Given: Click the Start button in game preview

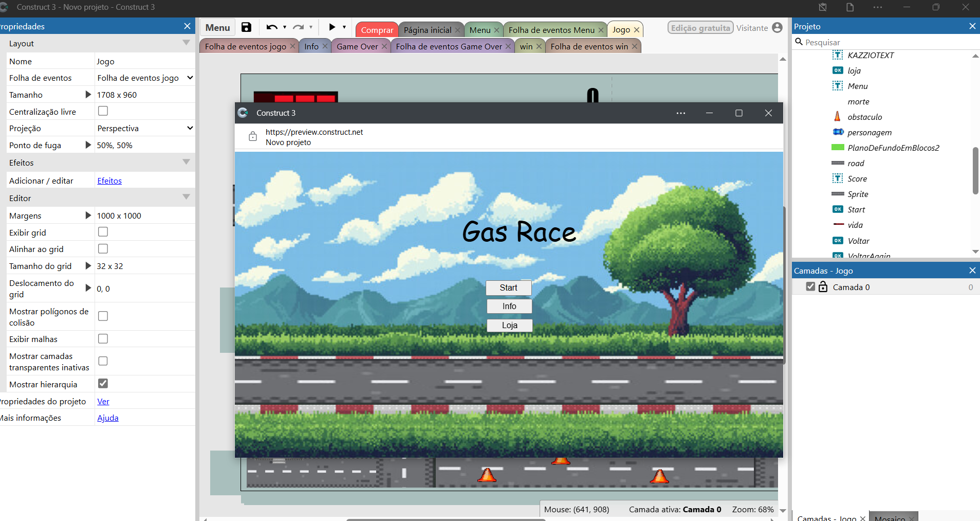Looking at the screenshot, I should (508, 288).
